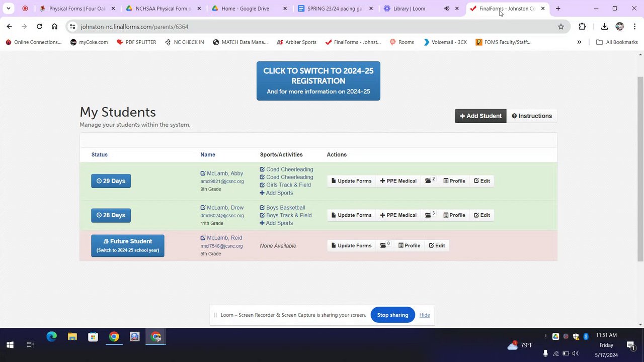644x362 pixels.
Task: Reload the current page
Action: click(x=39, y=27)
